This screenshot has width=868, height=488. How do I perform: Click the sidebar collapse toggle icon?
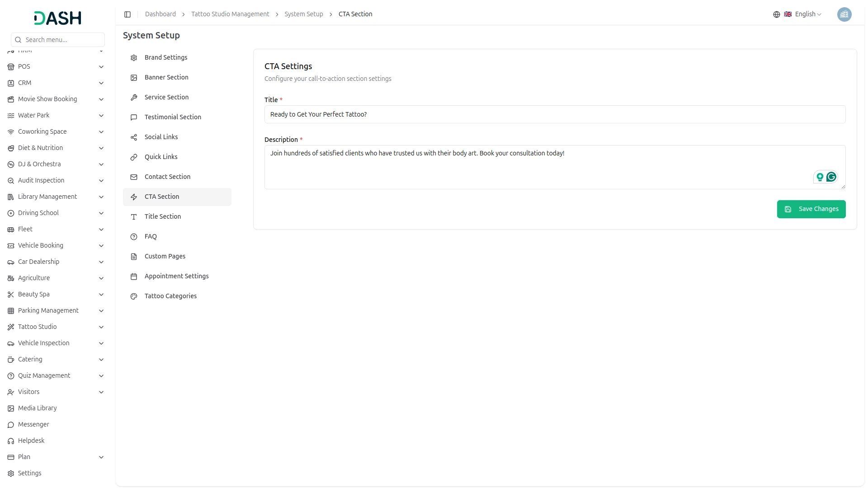(127, 14)
